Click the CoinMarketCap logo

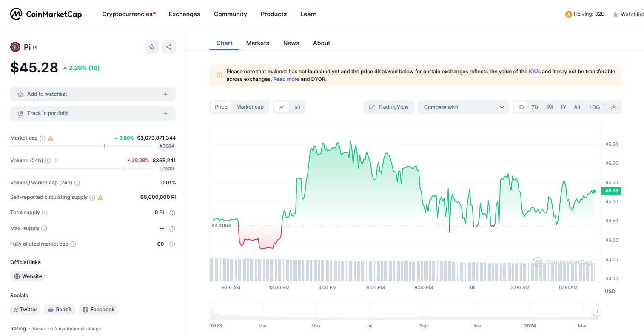click(x=46, y=14)
